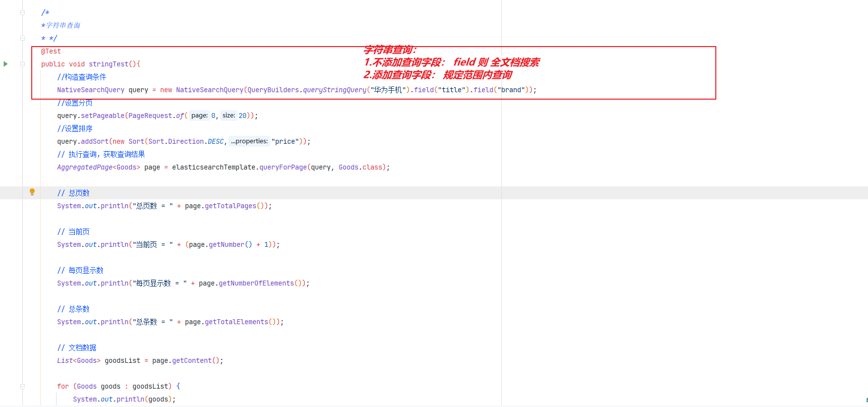The width and height of the screenshot is (868, 407).
Task: Click the getTotalPages method call
Action: (x=231, y=206)
